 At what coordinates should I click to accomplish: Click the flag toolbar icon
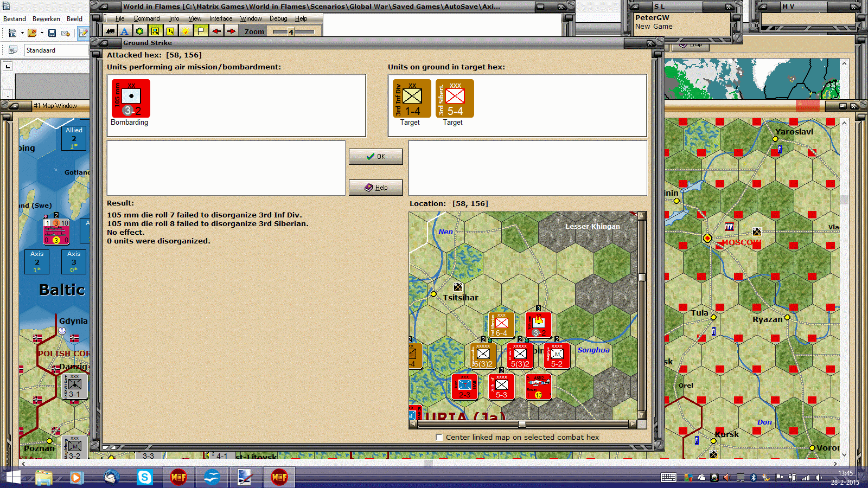(x=201, y=31)
